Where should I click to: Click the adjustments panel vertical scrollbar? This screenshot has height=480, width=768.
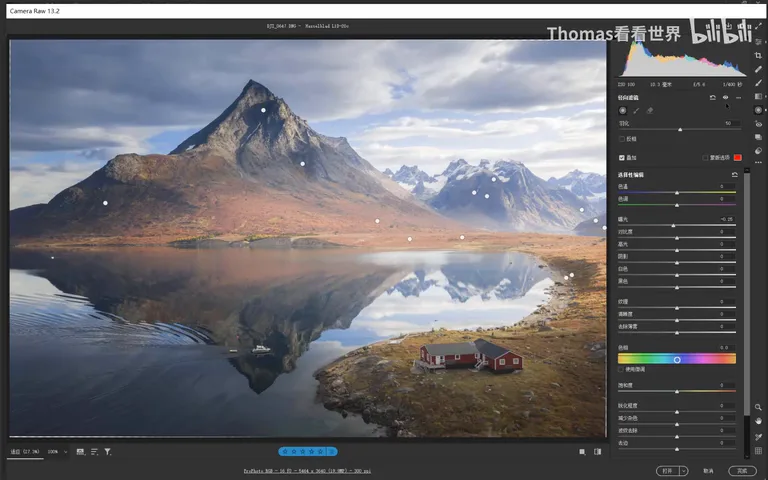[x=747, y=294]
